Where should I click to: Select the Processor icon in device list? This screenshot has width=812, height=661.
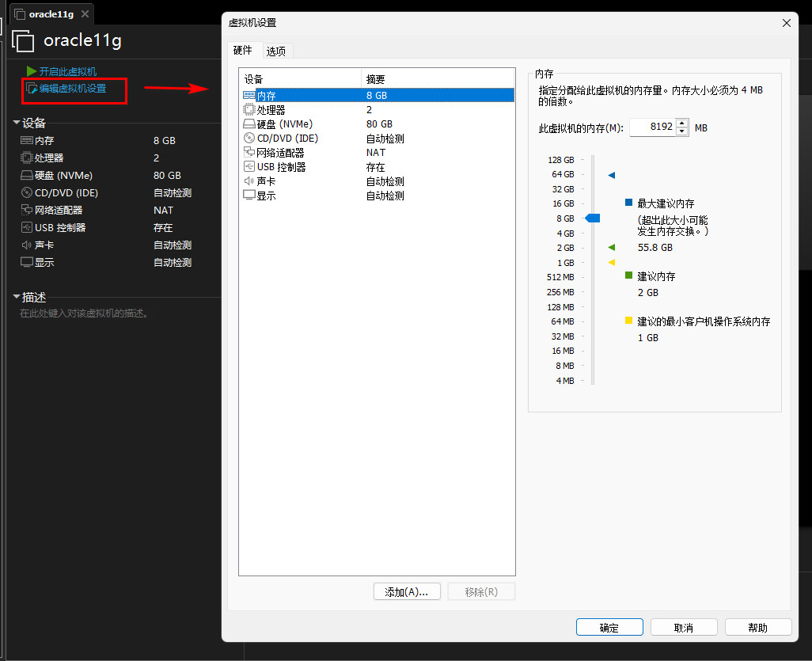click(x=249, y=109)
